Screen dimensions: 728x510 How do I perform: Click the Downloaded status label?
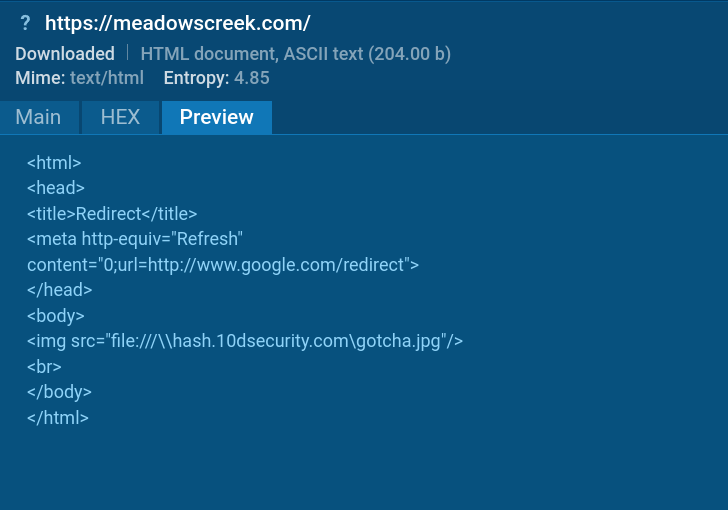[65, 54]
